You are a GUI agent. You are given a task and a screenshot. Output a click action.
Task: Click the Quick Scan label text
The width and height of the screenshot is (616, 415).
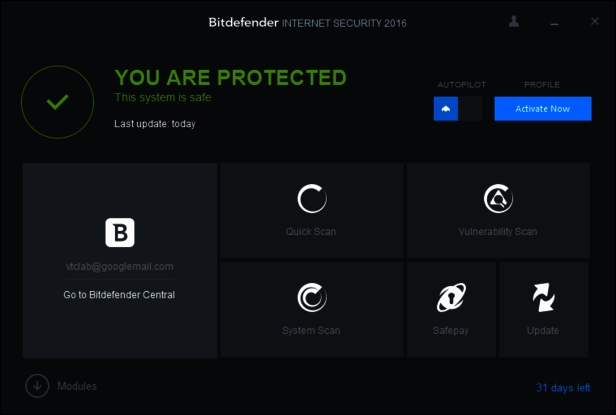311,232
